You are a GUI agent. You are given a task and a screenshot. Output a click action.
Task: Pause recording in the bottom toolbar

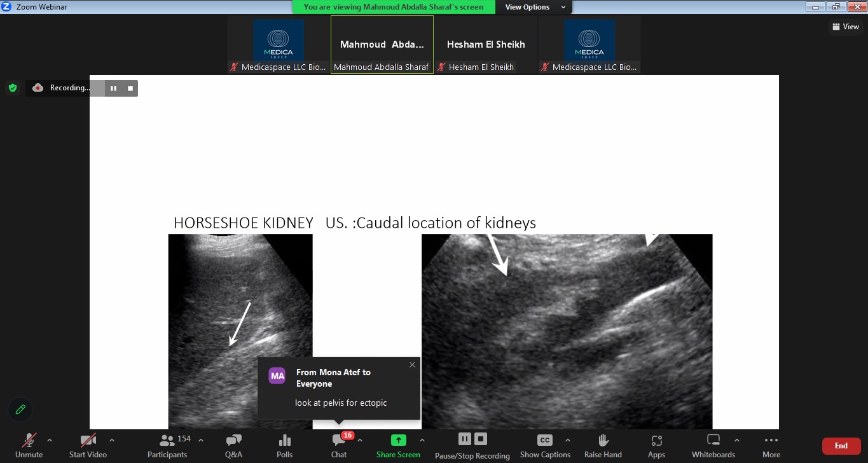[464, 439]
